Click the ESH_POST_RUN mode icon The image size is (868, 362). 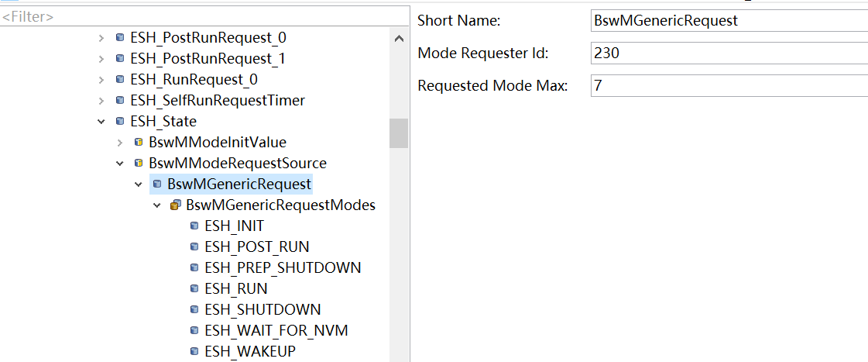pyautogui.click(x=194, y=247)
